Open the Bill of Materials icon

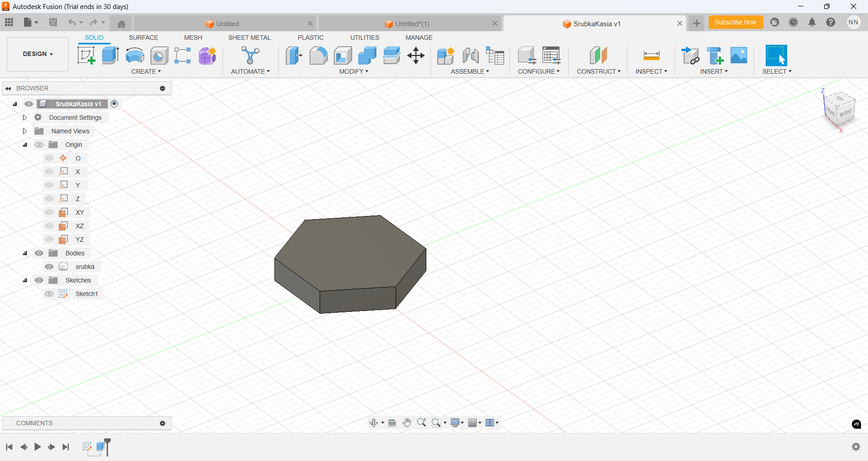click(495, 56)
